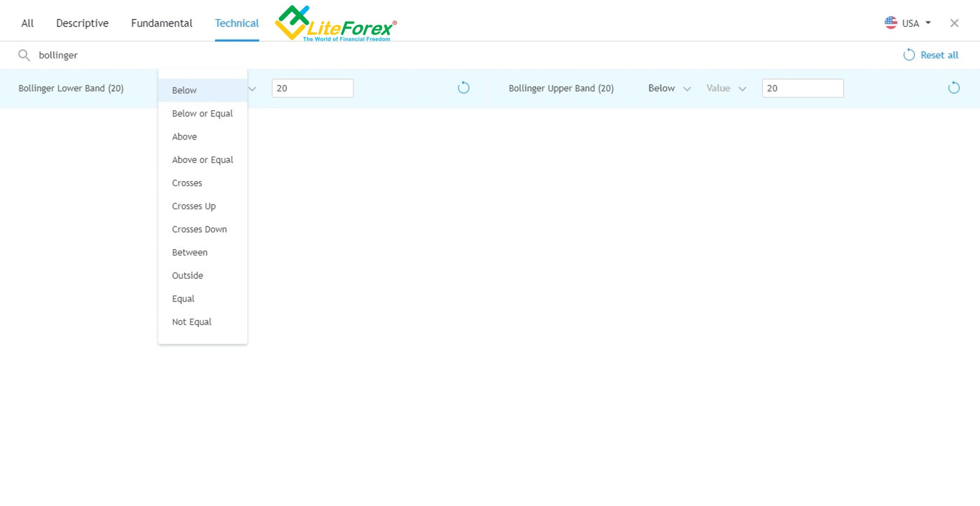Expand the Lower Band condition dropdown chevron
The image size is (980, 506).
(251, 89)
